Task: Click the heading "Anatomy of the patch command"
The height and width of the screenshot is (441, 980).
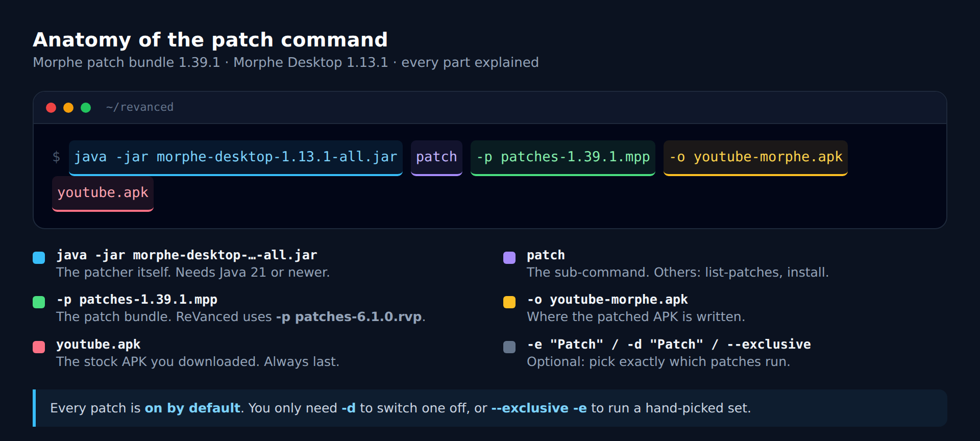Action: (x=210, y=40)
